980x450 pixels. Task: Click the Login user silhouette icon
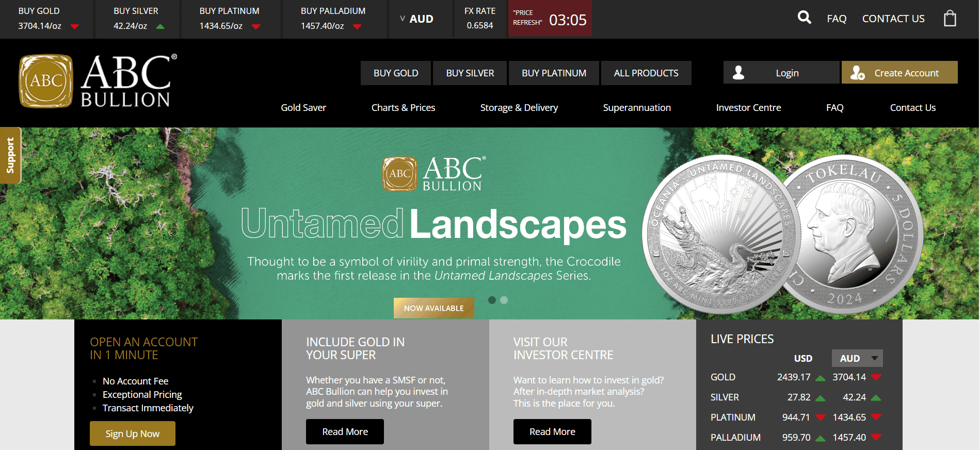738,73
